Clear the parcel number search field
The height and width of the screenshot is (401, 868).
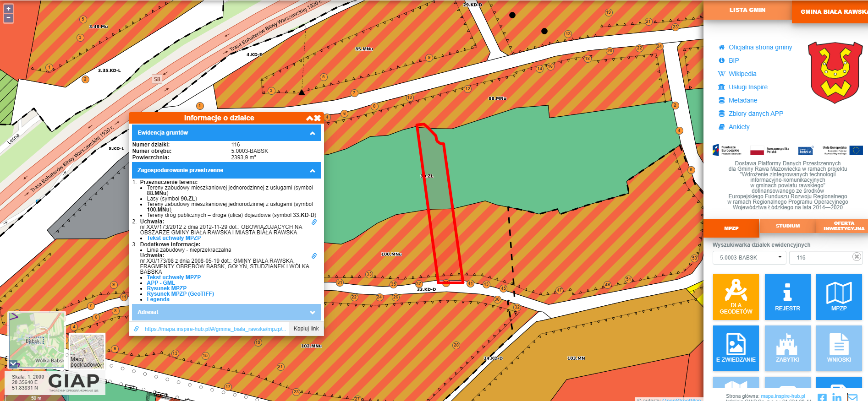point(856,257)
